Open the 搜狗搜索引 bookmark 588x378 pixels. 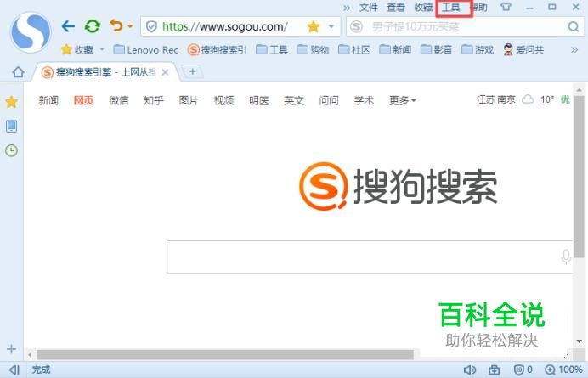(x=218, y=49)
